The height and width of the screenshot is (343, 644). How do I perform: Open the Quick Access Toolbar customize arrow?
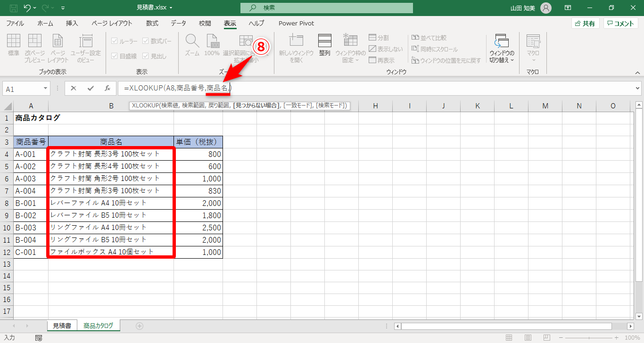pyautogui.click(x=63, y=8)
